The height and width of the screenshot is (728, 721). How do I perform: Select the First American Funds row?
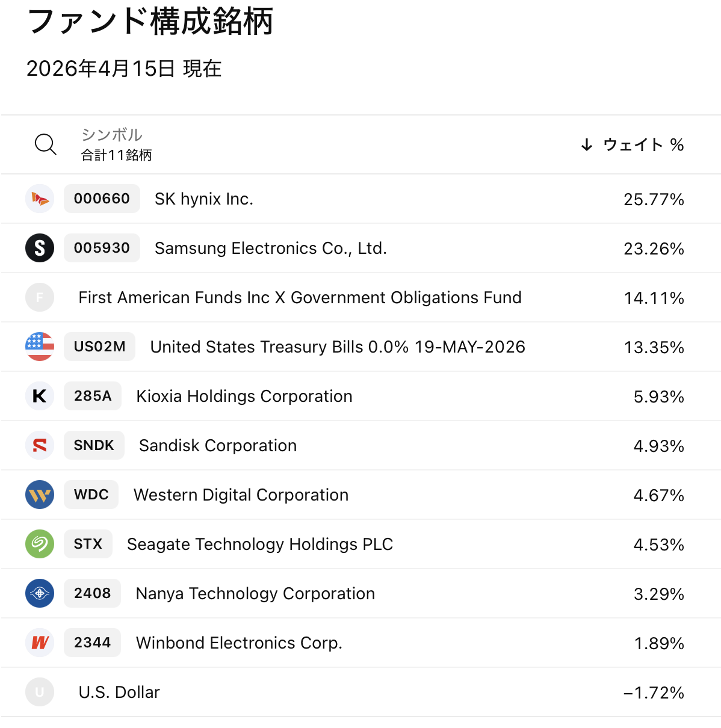coord(300,297)
